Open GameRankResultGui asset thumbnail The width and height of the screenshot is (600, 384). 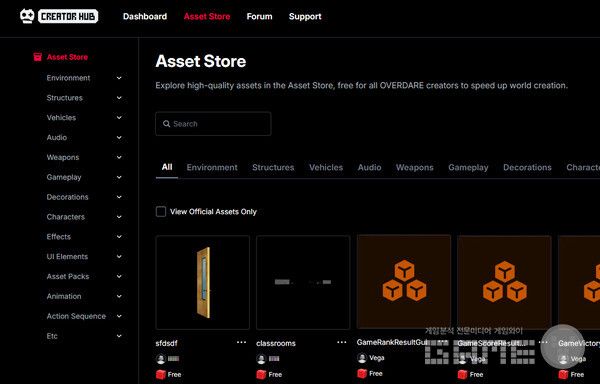(x=404, y=282)
